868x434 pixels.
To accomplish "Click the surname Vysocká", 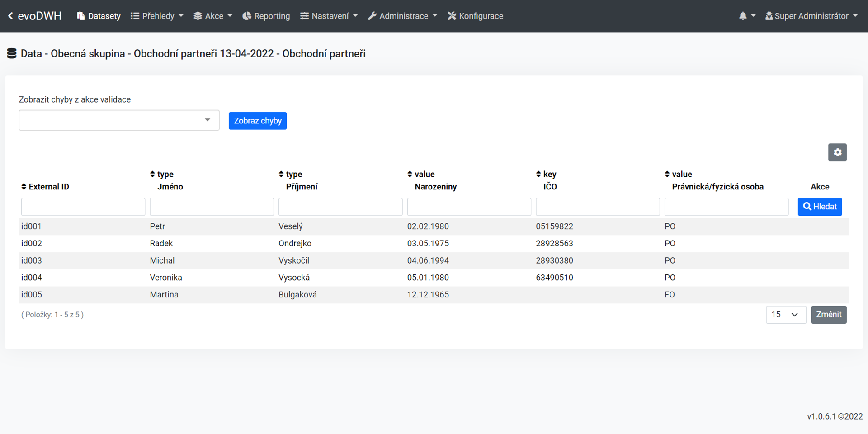I will (294, 278).
